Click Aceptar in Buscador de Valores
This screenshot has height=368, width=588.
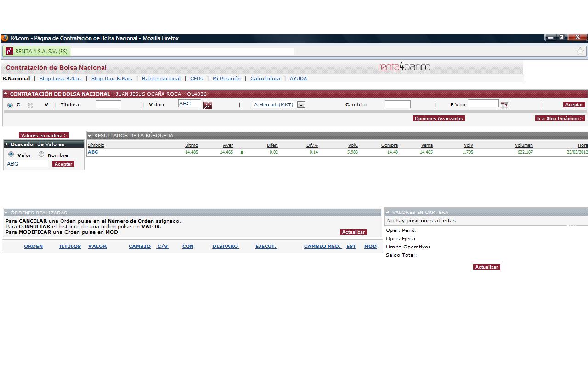coord(63,164)
